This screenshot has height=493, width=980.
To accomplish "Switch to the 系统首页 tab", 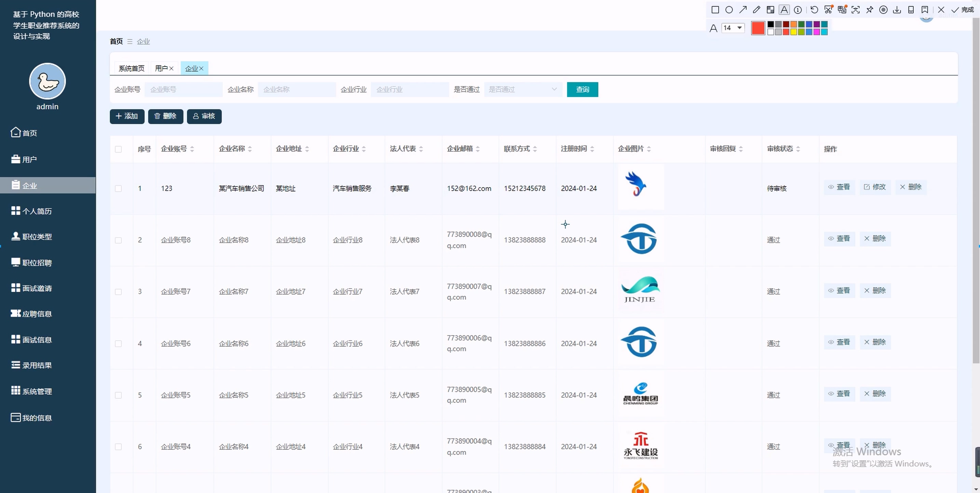I will [131, 68].
